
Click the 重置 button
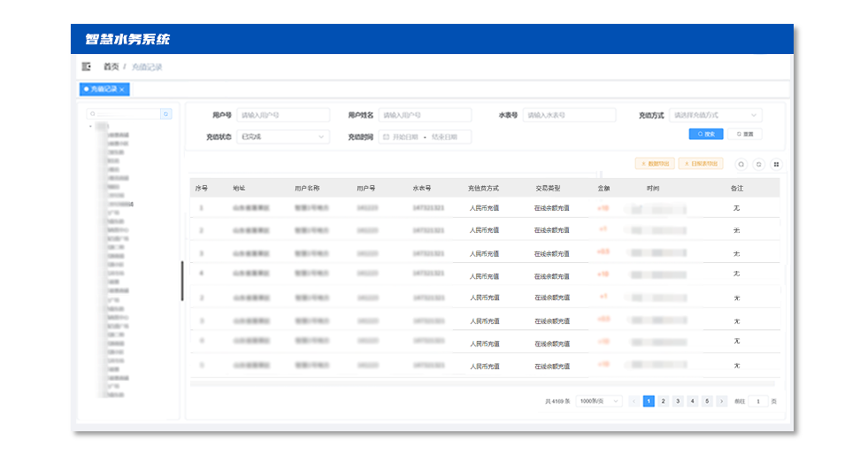(745, 134)
